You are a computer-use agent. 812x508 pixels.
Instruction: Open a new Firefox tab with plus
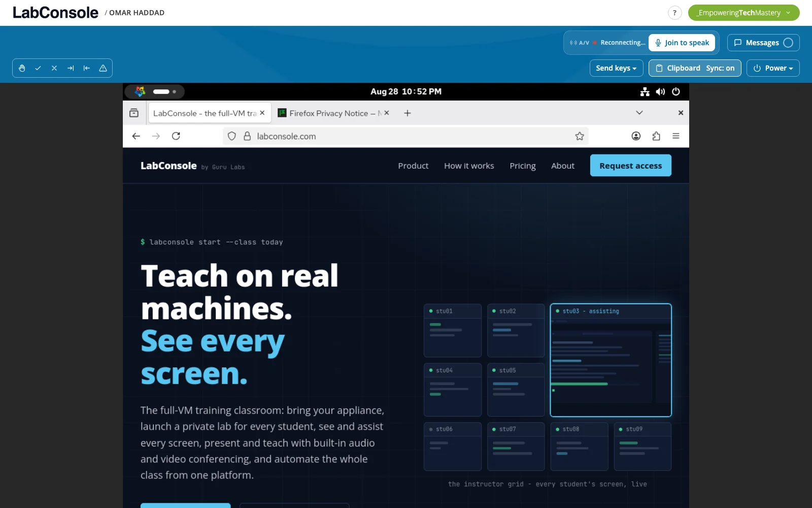408,113
